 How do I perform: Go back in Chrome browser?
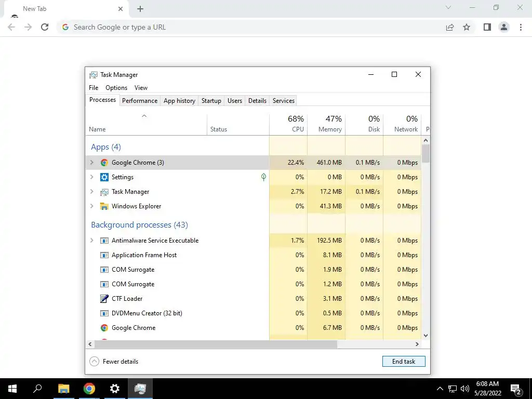(x=11, y=27)
